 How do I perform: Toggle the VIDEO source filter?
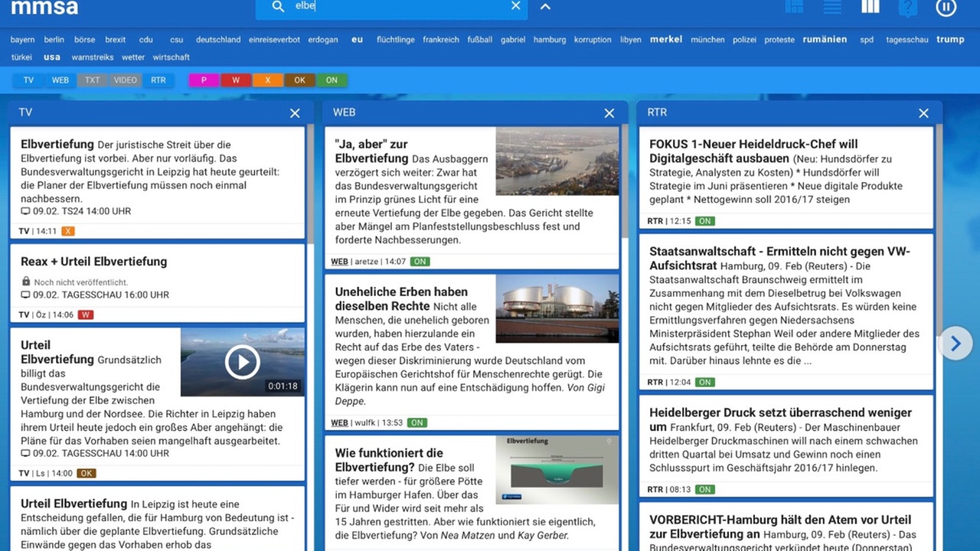[x=126, y=80]
